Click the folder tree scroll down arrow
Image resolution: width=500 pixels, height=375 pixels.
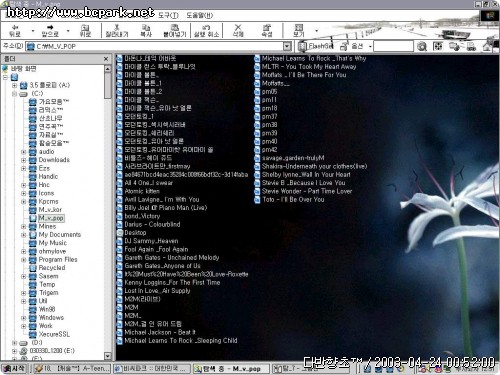point(107,356)
